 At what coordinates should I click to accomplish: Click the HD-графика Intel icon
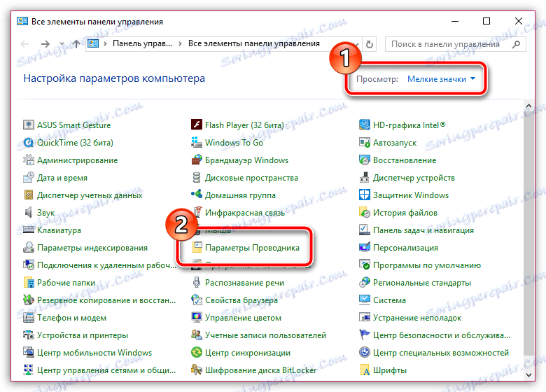point(364,125)
